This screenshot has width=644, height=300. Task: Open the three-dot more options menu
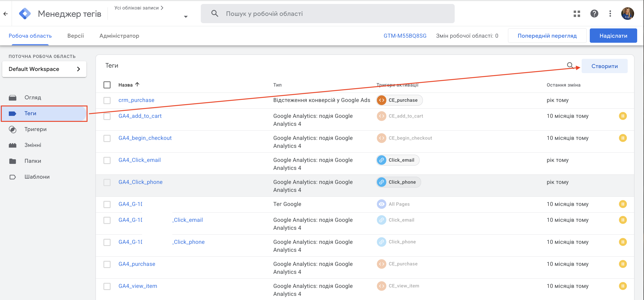click(610, 14)
